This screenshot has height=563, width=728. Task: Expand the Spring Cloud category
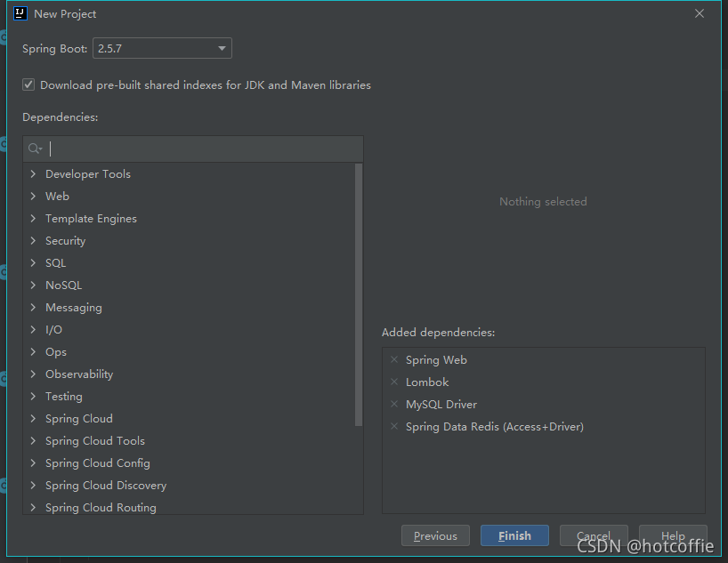[x=33, y=419]
